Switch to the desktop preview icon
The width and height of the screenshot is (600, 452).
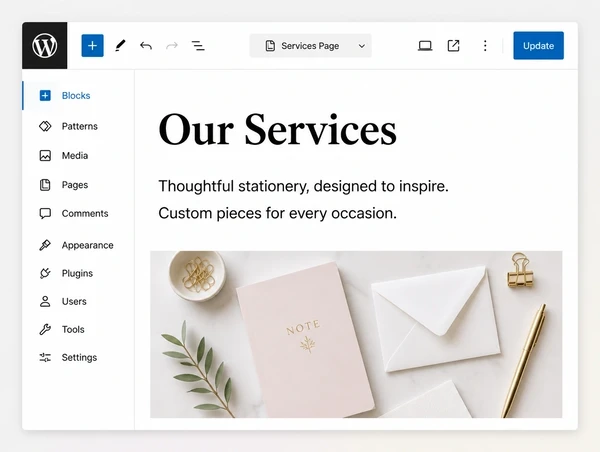point(425,46)
